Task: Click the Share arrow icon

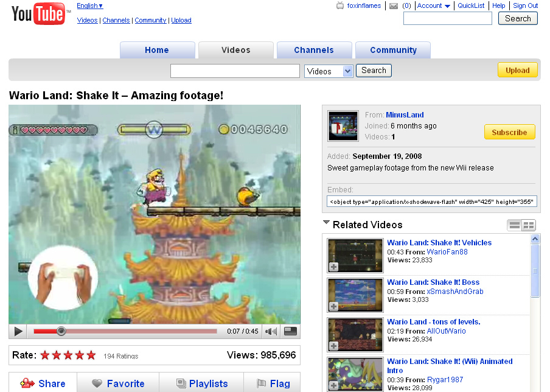Action: click(x=27, y=383)
